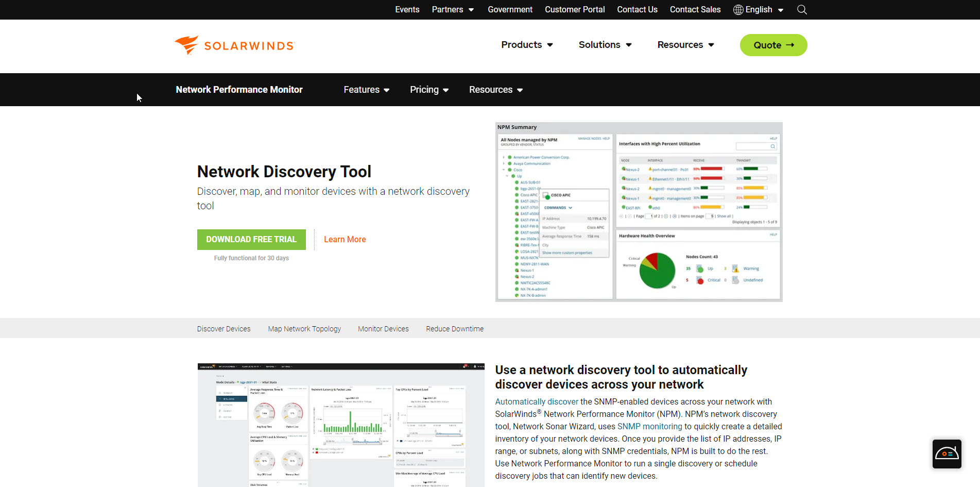Click the Cisco APIC device icon in popup
Viewport: 980px width, 487px height.
545,195
